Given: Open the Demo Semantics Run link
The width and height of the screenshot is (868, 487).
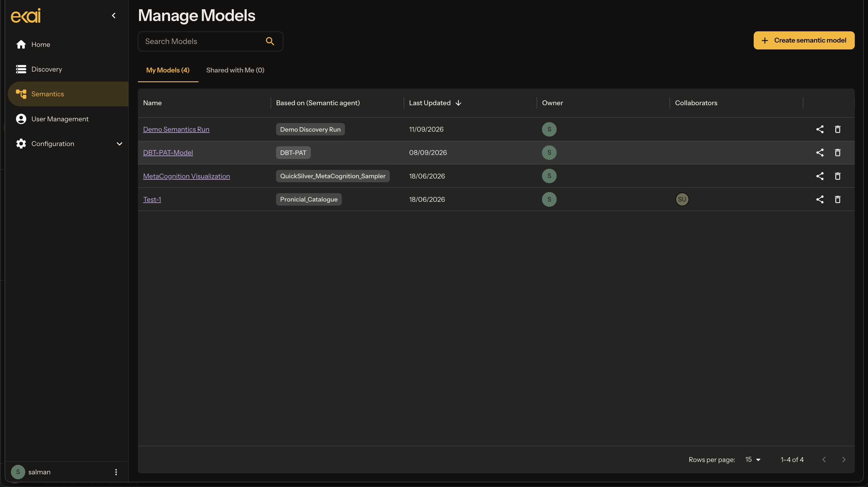Looking at the screenshot, I should point(176,129).
